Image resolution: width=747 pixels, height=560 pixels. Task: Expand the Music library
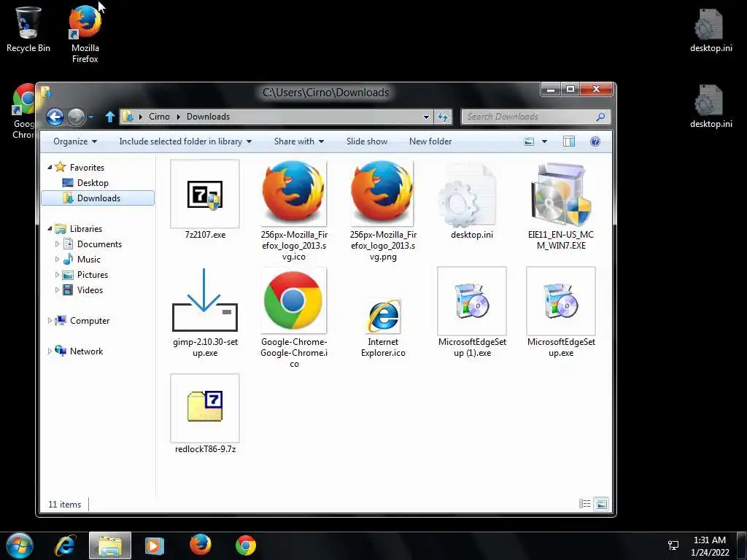[x=57, y=259]
